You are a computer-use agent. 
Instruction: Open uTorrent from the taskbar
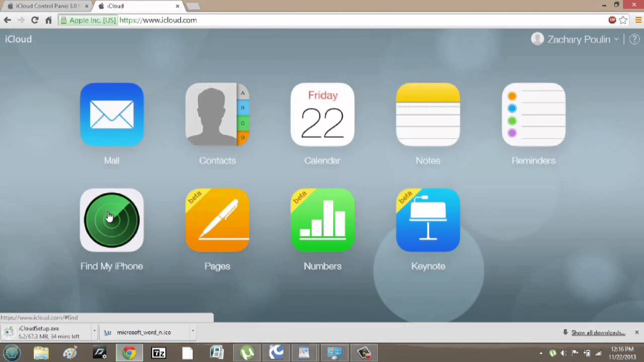pos(247,353)
